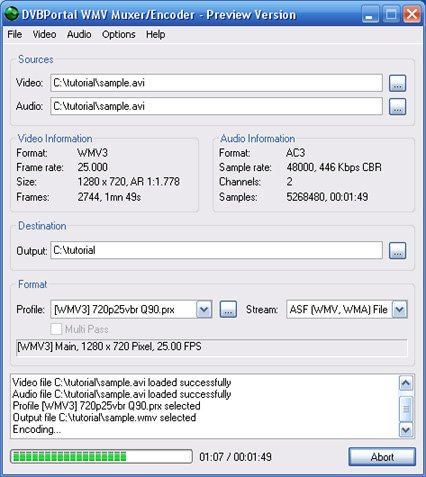Abort the encoding process
This screenshot has height=477, width=426.
(382, 457)
